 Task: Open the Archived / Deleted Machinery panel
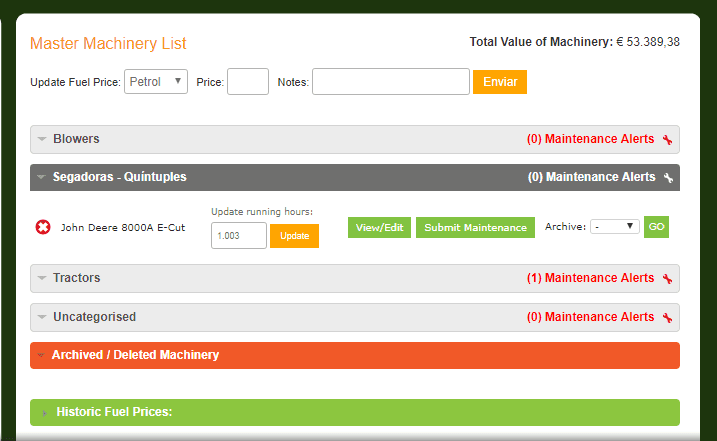(x=355, y=355)
